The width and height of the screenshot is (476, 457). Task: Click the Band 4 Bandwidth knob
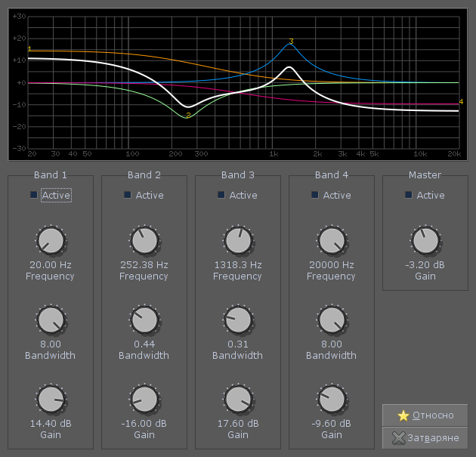pyautogui.click(x=331, y=321)
